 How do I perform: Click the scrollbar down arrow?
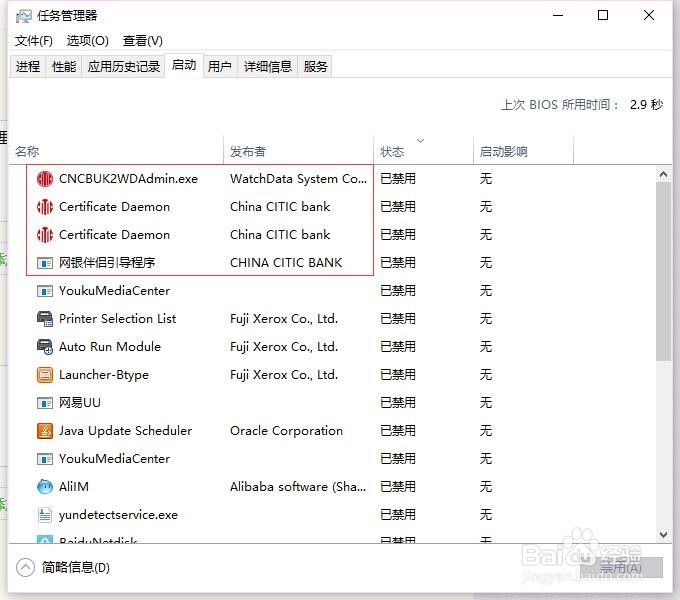663,535
